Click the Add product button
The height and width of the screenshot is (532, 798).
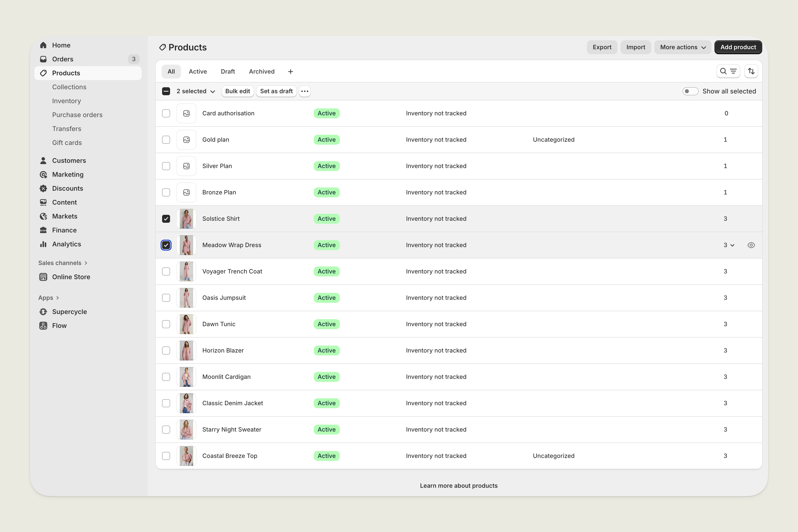click(738, 47)
